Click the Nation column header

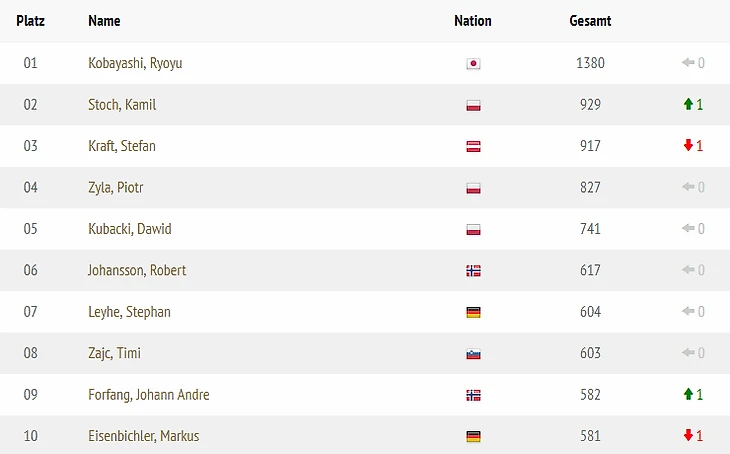pos(473,20)
